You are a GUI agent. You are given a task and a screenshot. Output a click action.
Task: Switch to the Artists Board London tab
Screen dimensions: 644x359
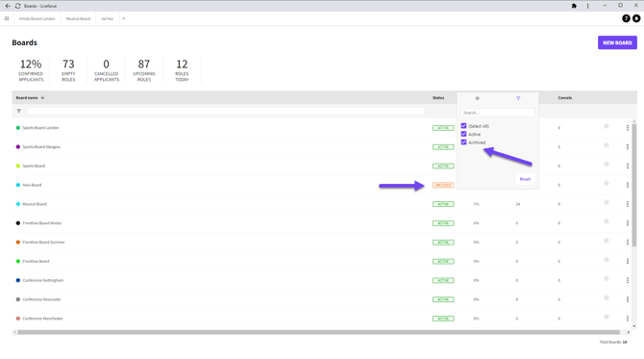[x=37, y=18]
